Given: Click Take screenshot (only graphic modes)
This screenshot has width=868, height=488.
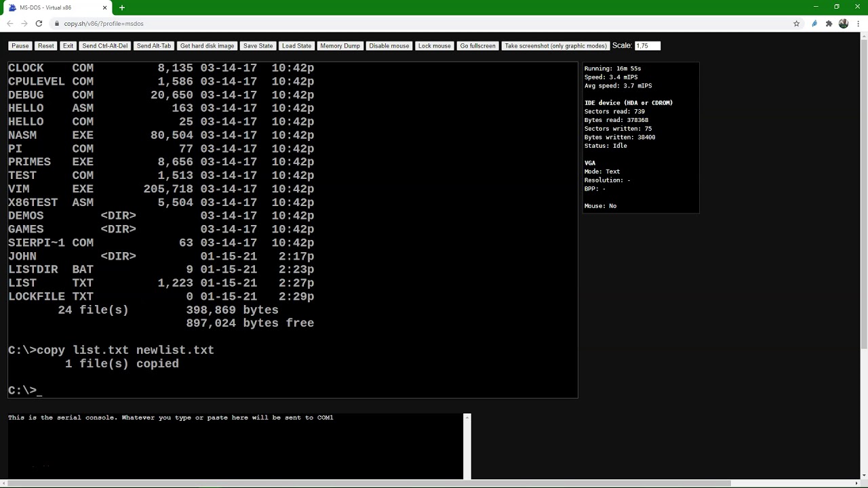Looking at the screenshot, I should (556, 45).
